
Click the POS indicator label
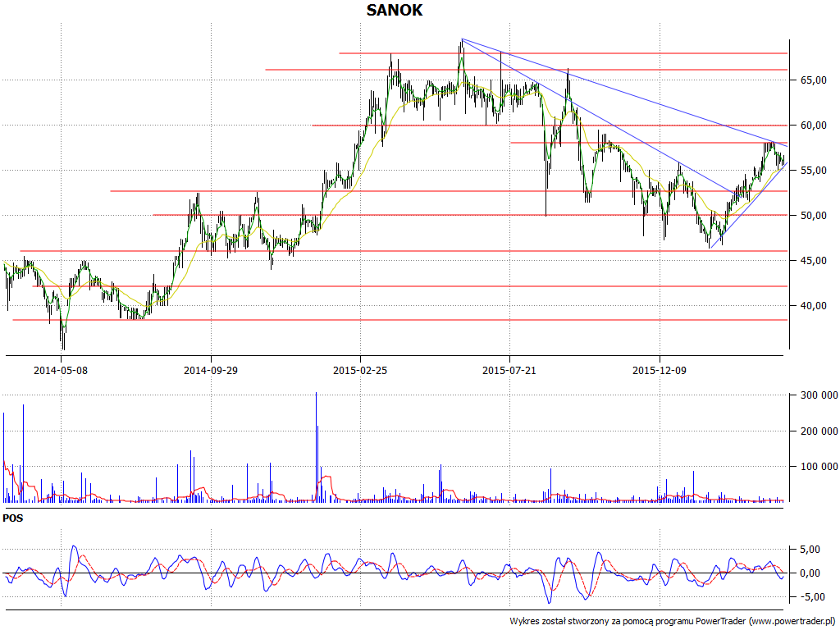[x=13, y=518]
